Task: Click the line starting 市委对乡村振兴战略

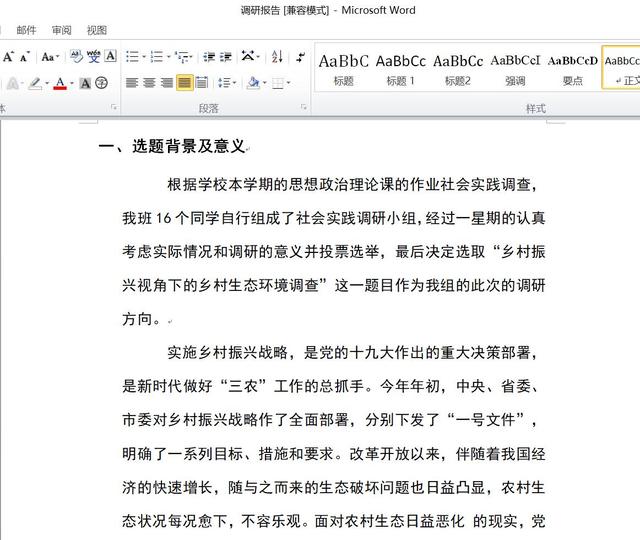Action: [329, 420]
